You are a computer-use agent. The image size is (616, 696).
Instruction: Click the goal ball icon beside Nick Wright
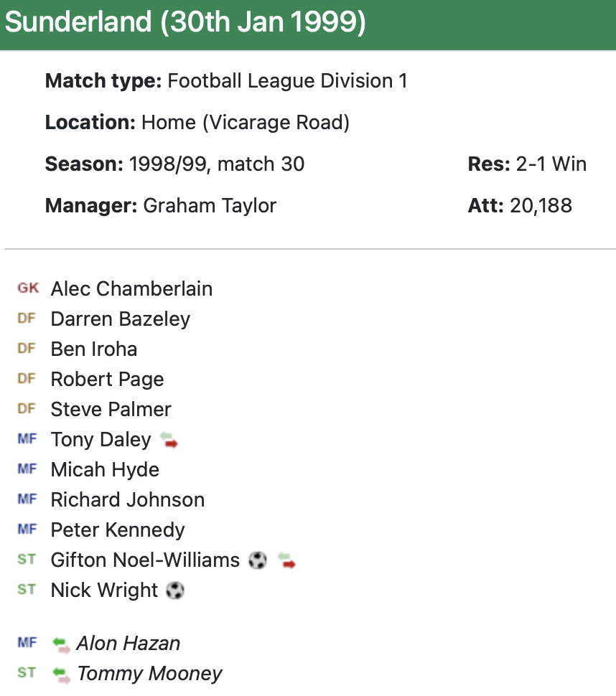point(174,591)
